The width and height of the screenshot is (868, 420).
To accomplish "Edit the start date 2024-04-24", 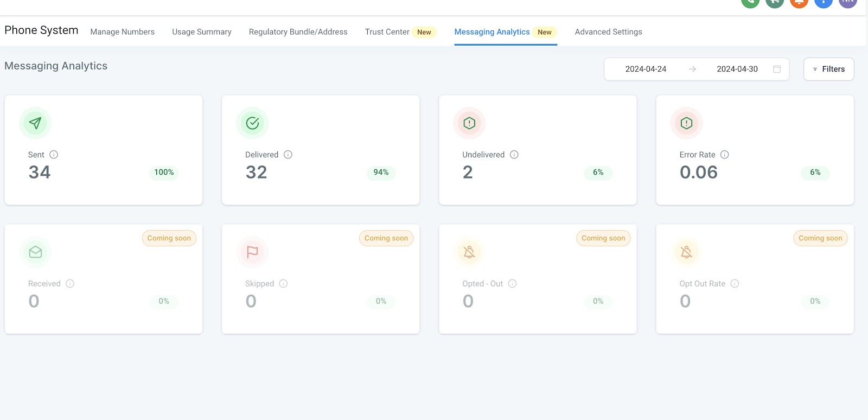I will [646, 69].
